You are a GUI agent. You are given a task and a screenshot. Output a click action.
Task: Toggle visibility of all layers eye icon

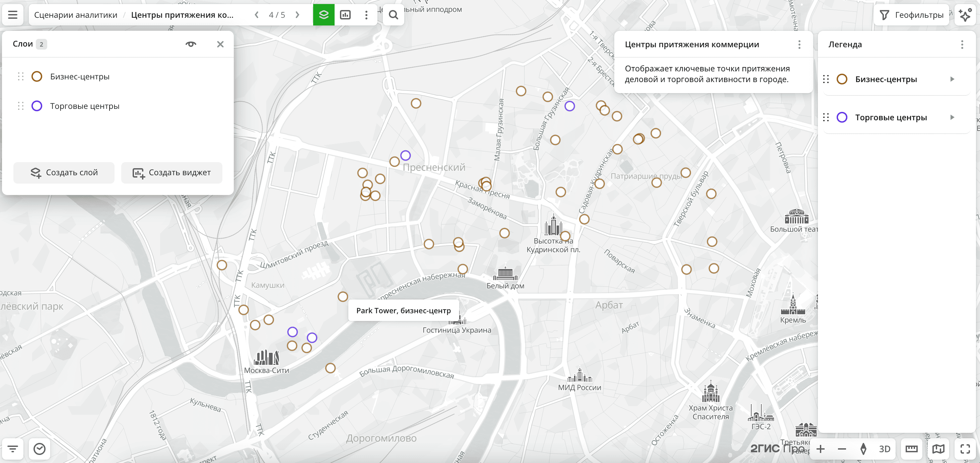(x=191, y=44)
